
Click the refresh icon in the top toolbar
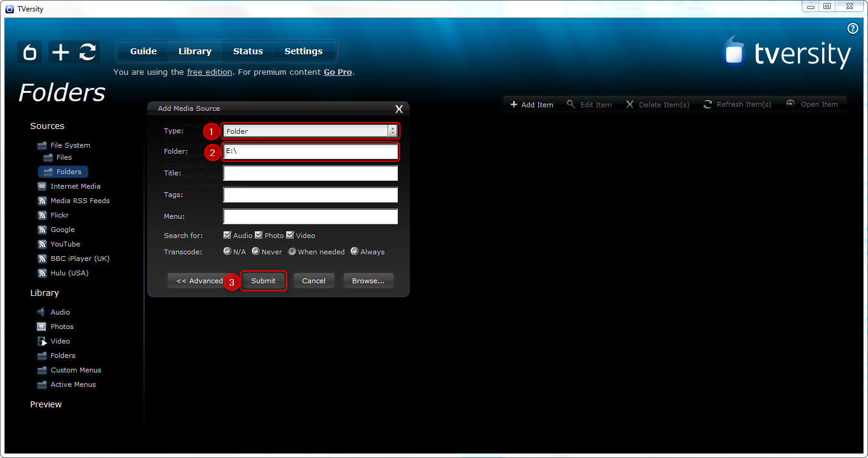[x=87, y=52]
